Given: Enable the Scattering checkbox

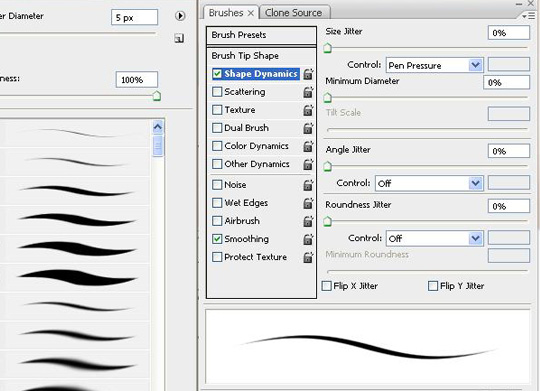Looking at the screenshot, I should [x=217, y=92].
